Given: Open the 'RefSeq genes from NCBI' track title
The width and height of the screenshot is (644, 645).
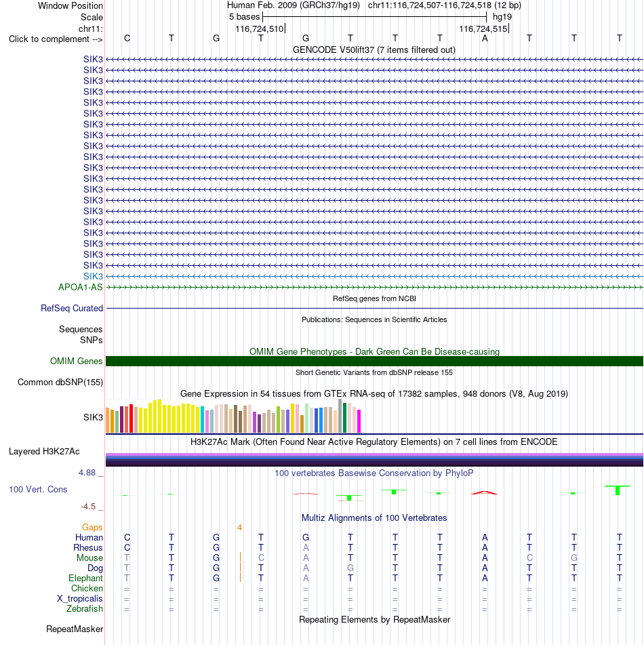Looking at the screenshot, I should [374, 298].
